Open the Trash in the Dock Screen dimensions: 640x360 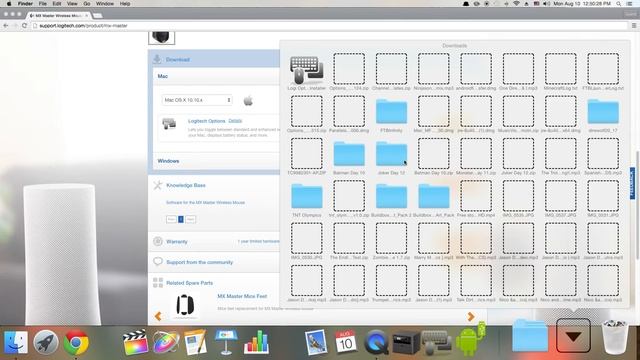tap(615, 337)
